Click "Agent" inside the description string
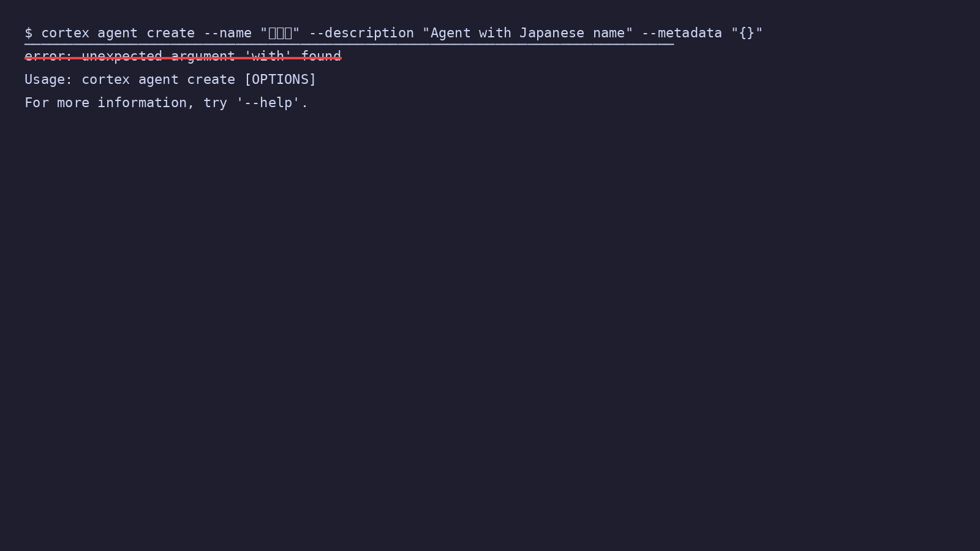The height and width of the screenshot is (551, 980). coord(450,33)
